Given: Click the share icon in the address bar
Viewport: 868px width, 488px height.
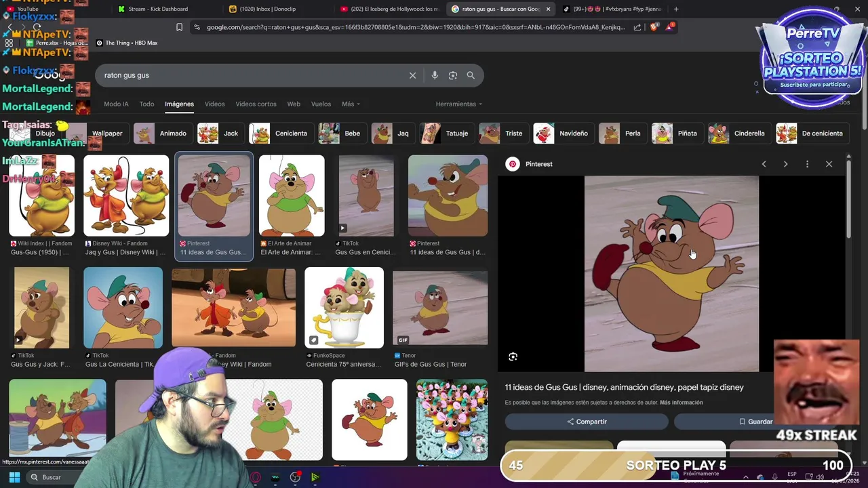Looking at the screenshot, I should [x=637, y=27].
